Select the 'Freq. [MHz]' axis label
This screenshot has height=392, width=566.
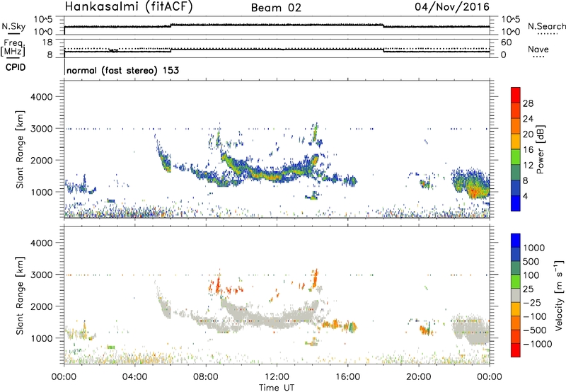point(13,48)
